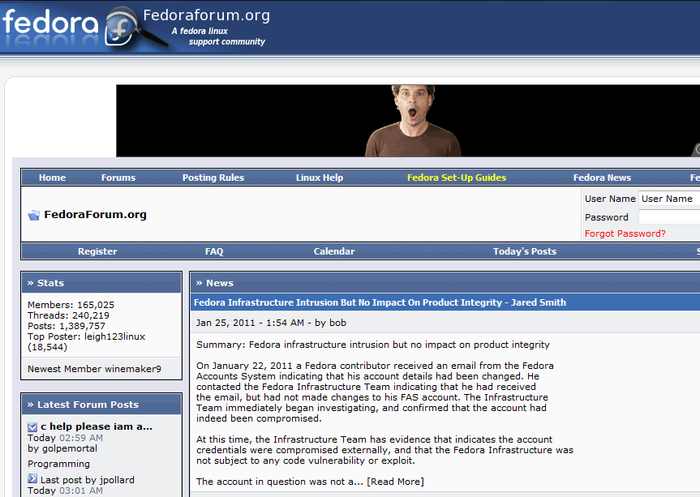700x497 pixels.
Task: Open the Programming forum category
Action: (58, 464)
